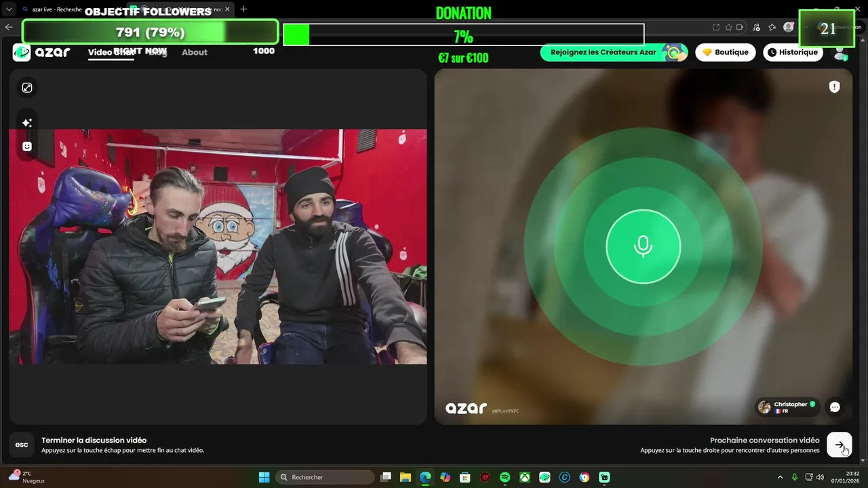Screen dimensions: 868x488
Task: Click the shield report icon
Action: [835, 87]
